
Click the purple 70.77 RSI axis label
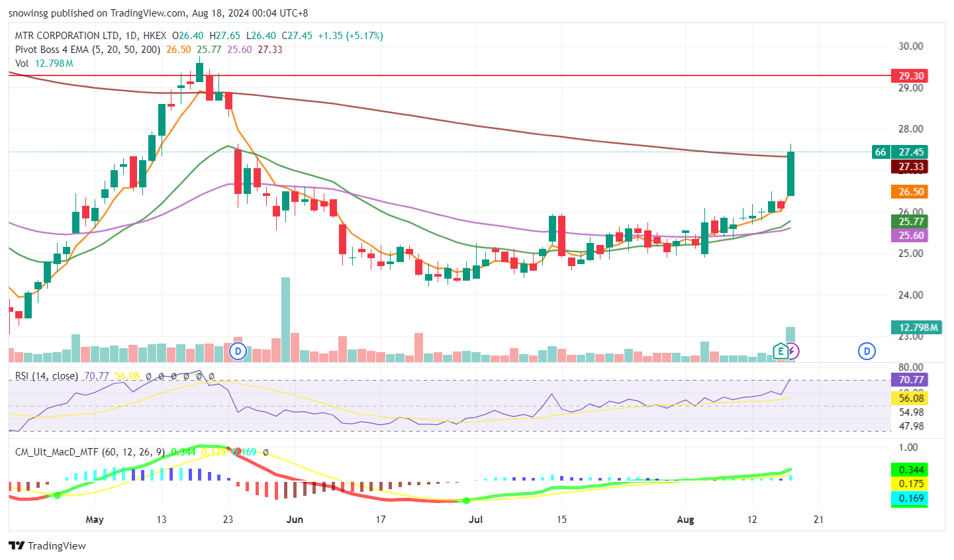pyautogui.click(x=910, y=380)
